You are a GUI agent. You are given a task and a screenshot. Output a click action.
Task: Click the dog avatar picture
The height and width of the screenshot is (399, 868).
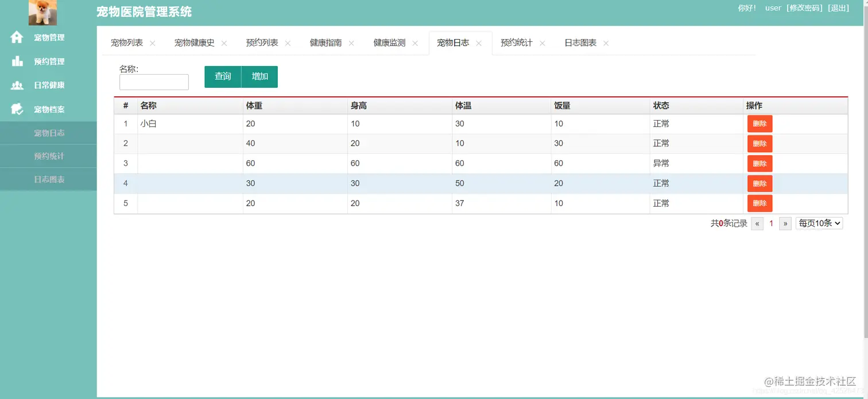coord(42,13)
